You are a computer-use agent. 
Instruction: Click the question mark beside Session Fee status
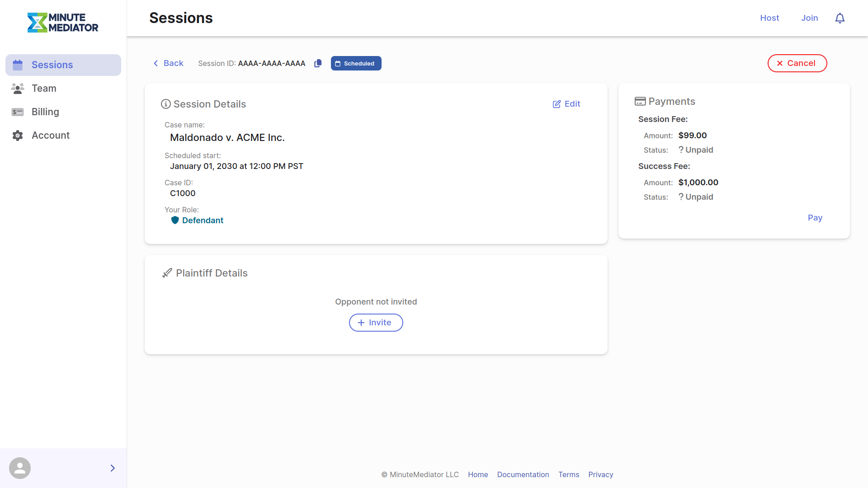pos(680,150)
